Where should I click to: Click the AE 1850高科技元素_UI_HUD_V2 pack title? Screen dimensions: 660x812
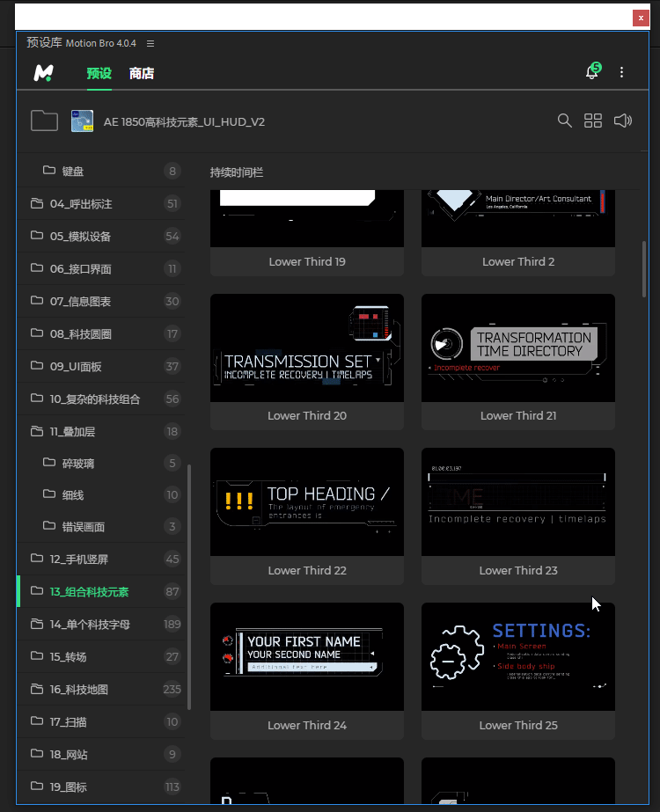click(184, 122)
